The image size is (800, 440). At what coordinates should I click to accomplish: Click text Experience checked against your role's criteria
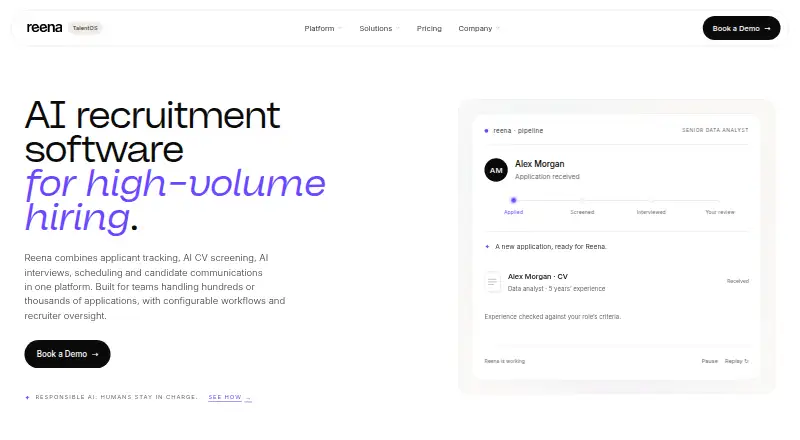(553, 316)
